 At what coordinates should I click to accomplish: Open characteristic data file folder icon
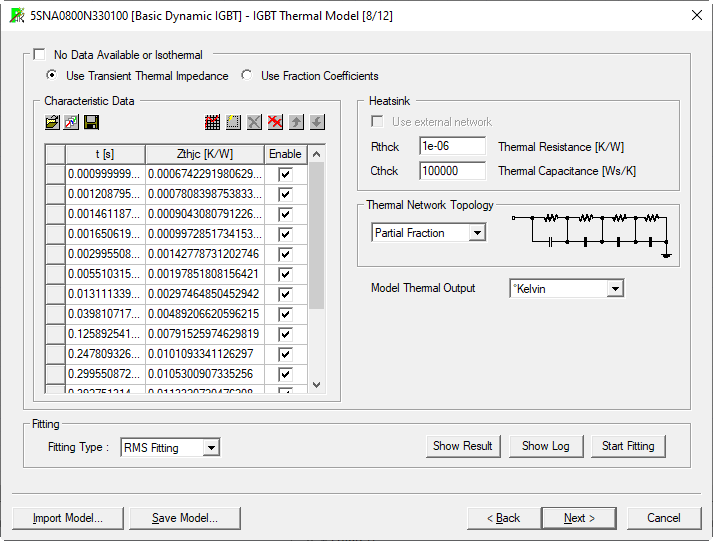point(52,122)
